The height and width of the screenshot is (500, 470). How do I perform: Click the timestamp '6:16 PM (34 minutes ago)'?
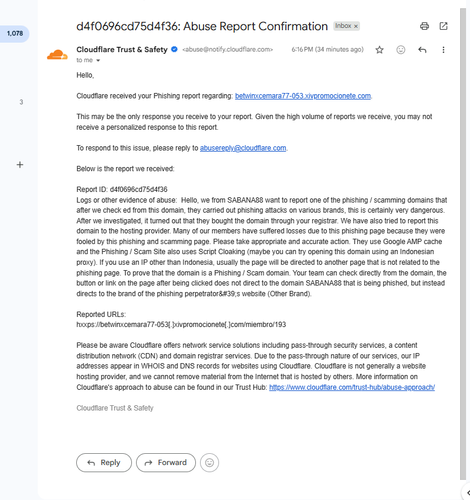point(327,50)
